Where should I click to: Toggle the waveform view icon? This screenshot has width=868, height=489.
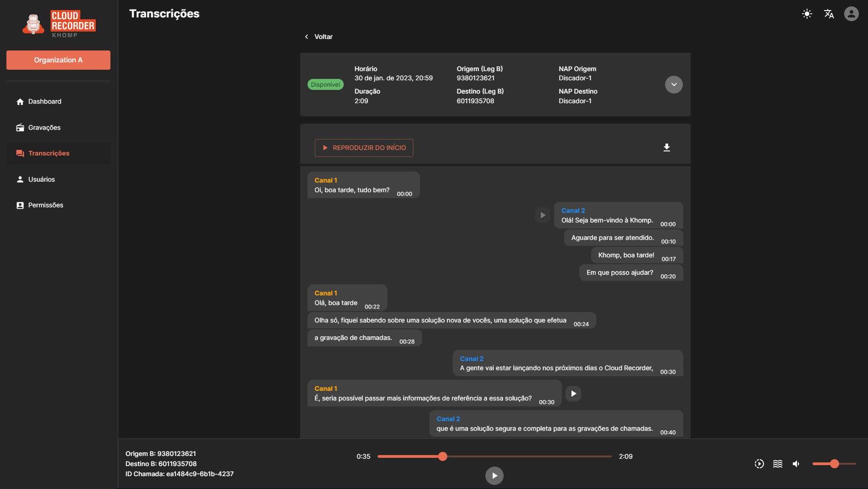[x=778, y=464]
